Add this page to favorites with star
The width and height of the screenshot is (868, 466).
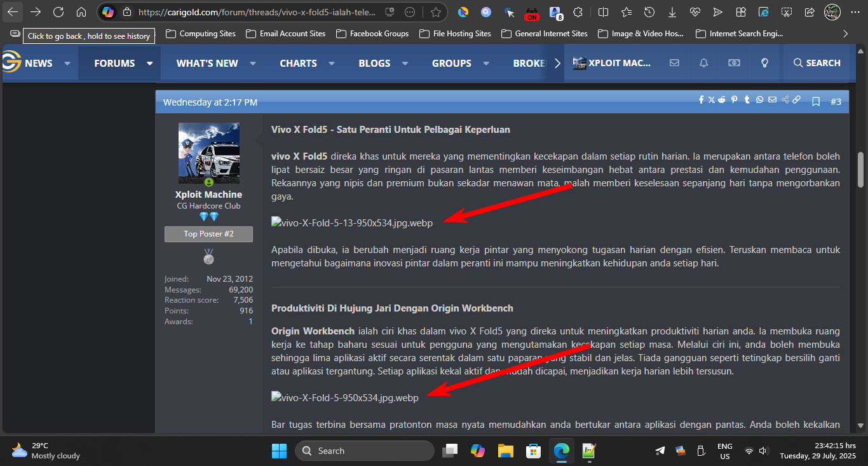436,12
